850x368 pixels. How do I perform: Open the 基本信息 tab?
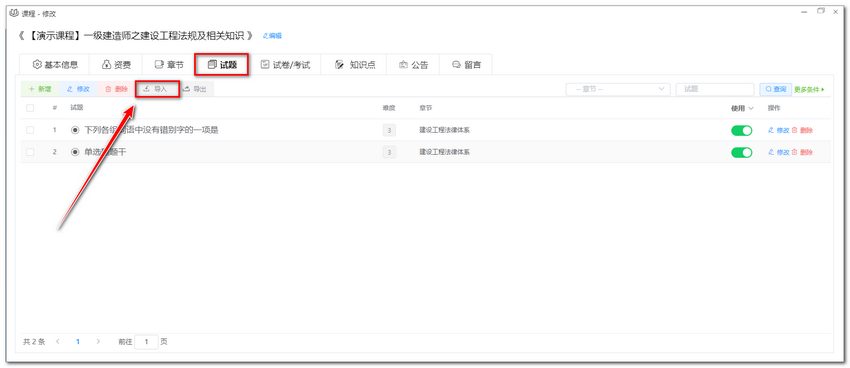pyautogui.click(x=55, y=65)
